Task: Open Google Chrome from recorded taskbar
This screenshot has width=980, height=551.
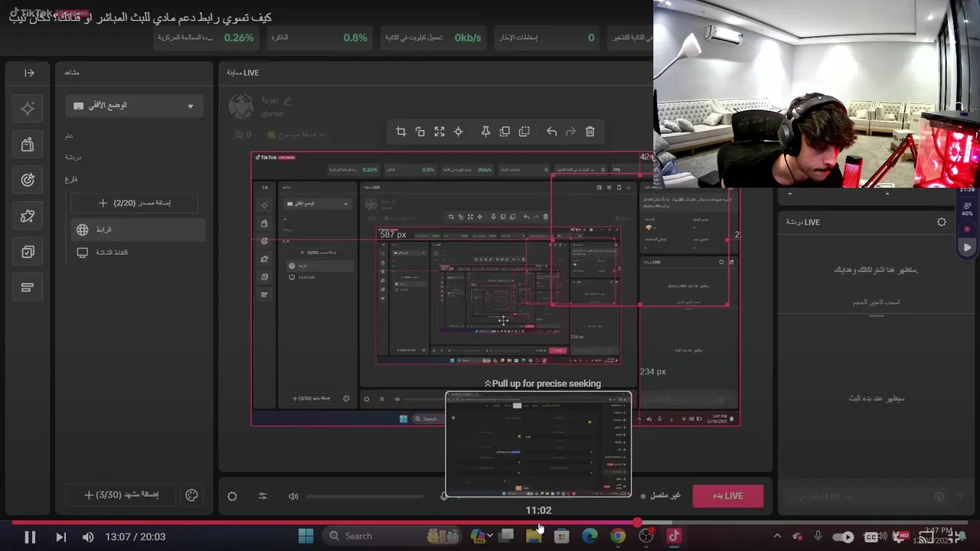Action: 618,536
